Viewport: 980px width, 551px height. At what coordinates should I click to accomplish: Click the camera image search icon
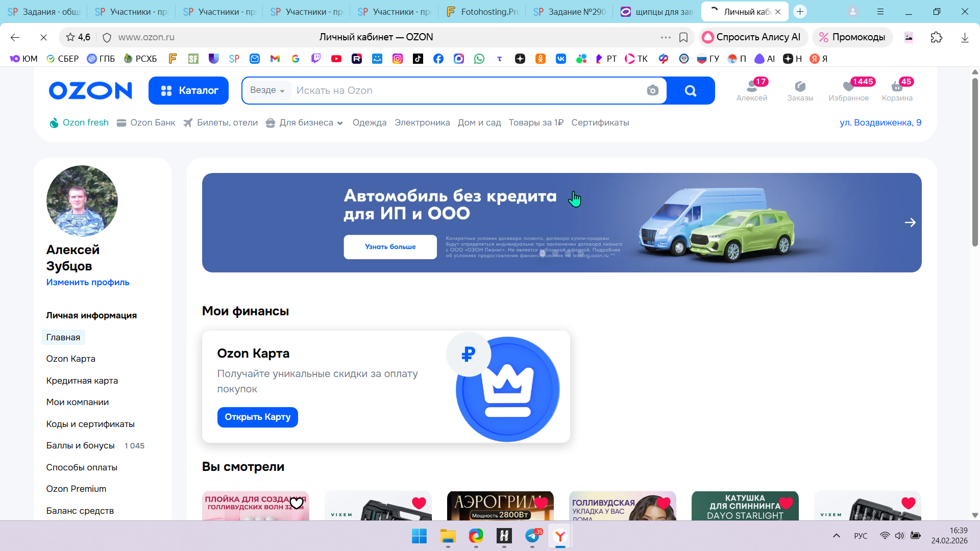652,91
